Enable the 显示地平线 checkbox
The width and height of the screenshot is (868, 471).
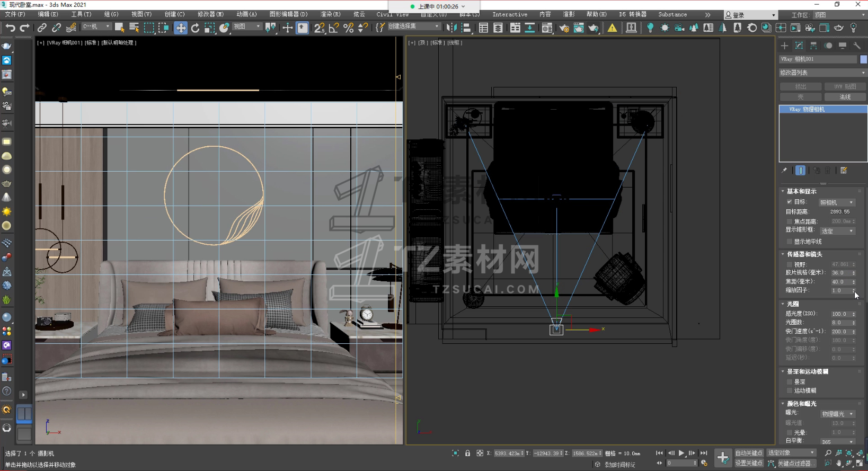[790, 242]
